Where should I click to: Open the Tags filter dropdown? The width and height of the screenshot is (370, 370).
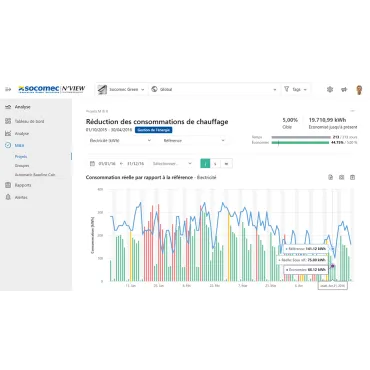[296, 89]
